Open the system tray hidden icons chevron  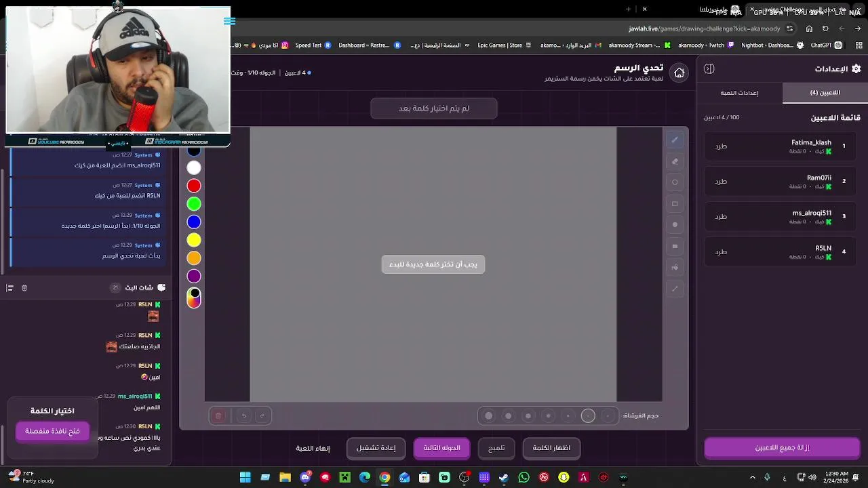tap(752, 477)
